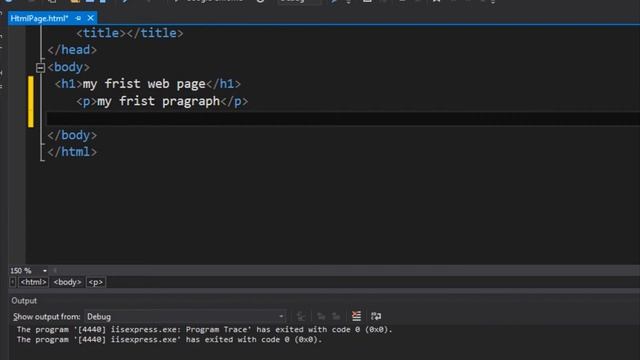Viewport: 640px width, 360px height.
Task: Select <body> in the tag breadcrumb
Action: coord(67,282)
